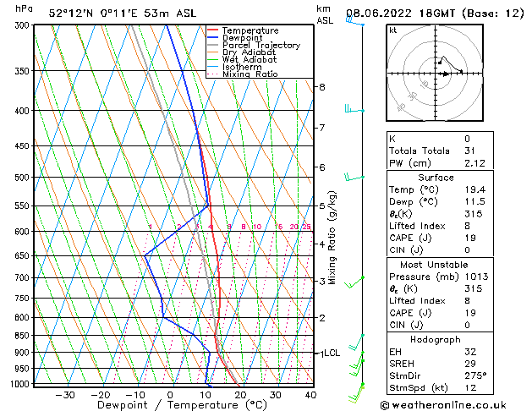
Task: Click the blue Dewpoint legend line swatch
Action: pos(213,37)
